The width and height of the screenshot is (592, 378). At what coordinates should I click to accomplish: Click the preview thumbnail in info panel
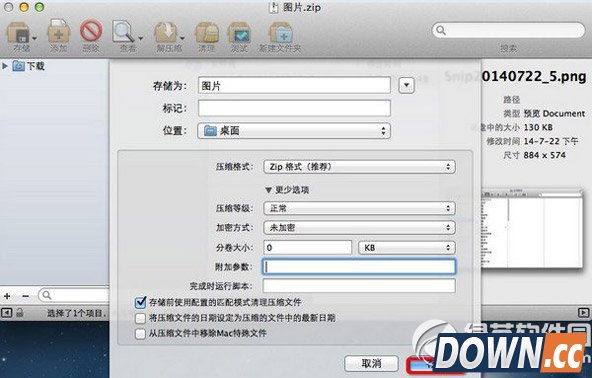[x=532, y=229]
